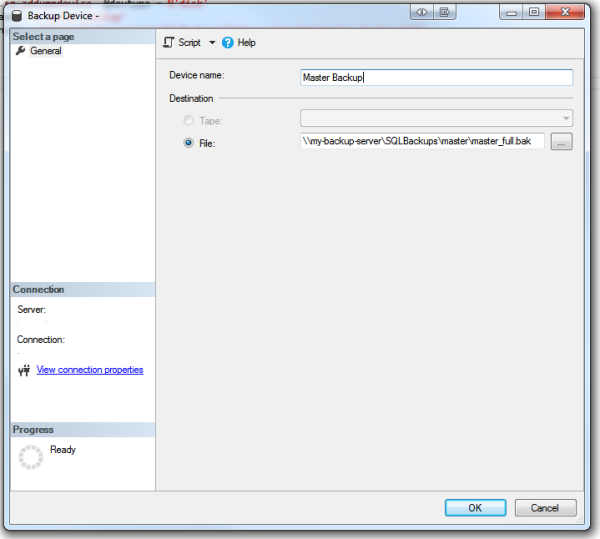Browse for file with ellipsis button
600x539 pixels.
point(561,142)
